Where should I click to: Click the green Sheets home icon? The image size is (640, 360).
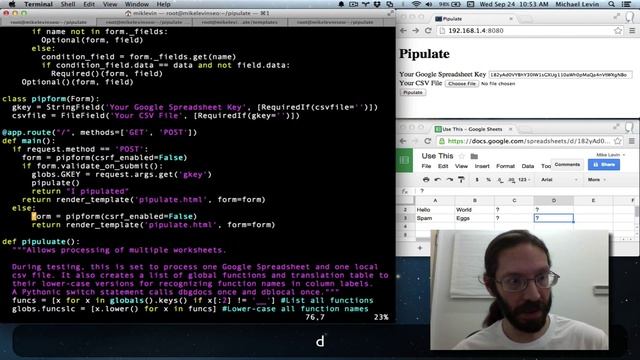tap(404, 160)
